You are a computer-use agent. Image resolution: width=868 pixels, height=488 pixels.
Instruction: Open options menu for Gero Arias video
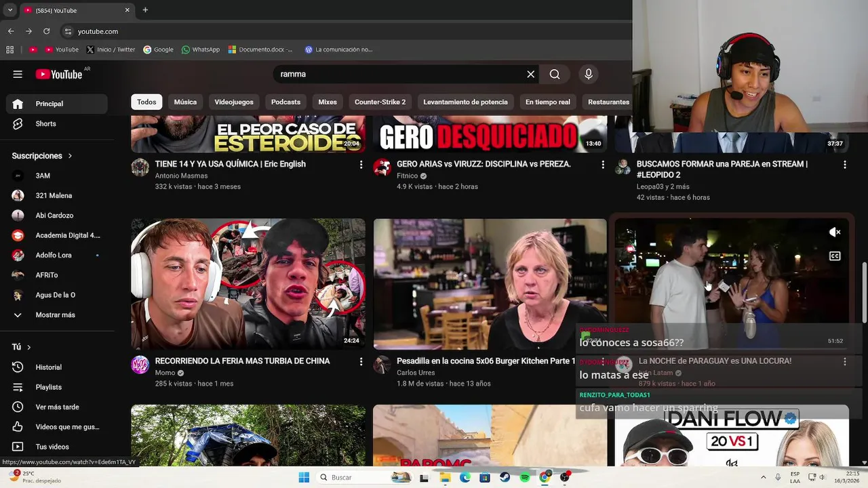(603, 165)
